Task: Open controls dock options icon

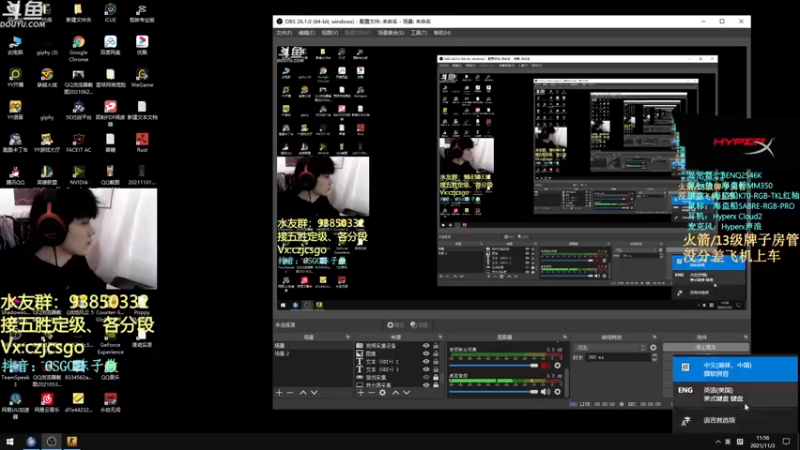Action: (745, 337)
